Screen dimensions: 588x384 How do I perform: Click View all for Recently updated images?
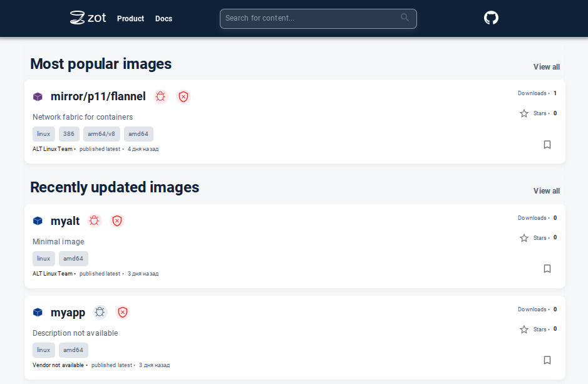tap(546, 191)
